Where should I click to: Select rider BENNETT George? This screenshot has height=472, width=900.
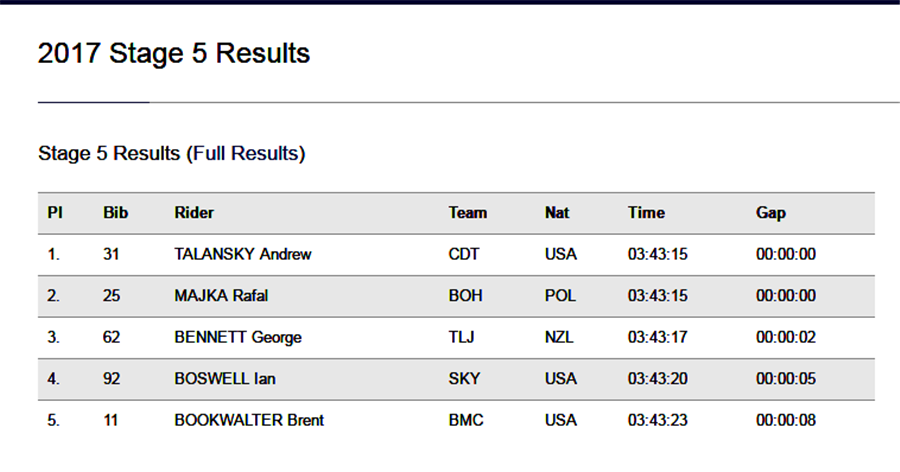tap(238, 338)
